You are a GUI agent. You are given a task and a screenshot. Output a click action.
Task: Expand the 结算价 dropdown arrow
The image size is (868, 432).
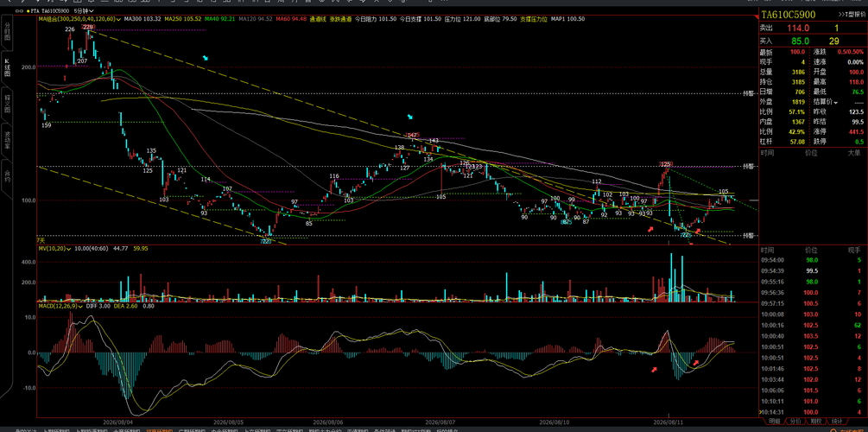tap(836, 102)
